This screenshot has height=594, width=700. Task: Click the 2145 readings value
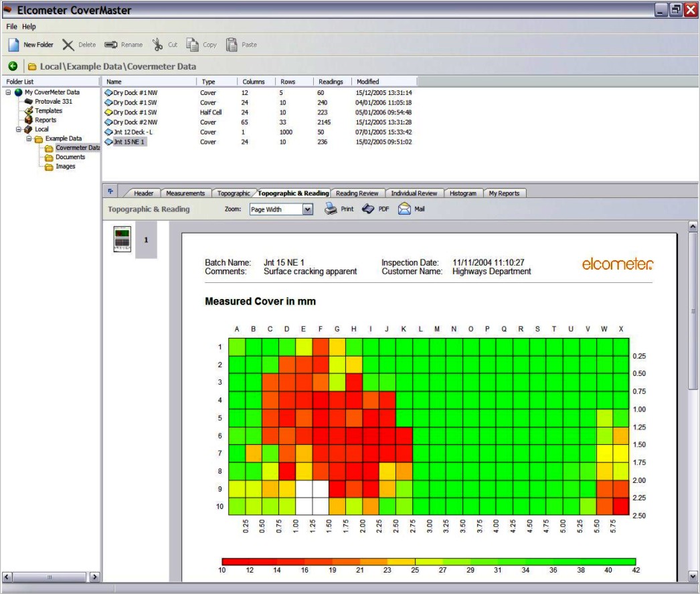point(324,122)
